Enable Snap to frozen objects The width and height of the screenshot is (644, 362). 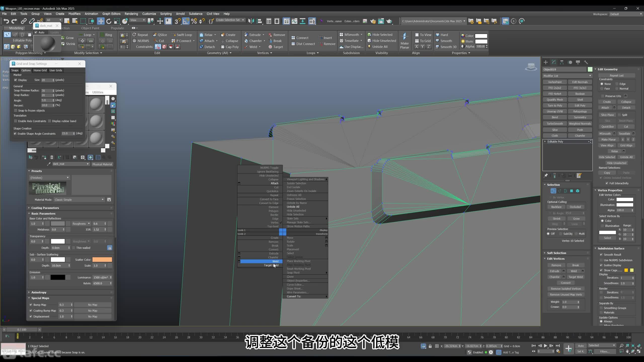click(x=16, y=111)
